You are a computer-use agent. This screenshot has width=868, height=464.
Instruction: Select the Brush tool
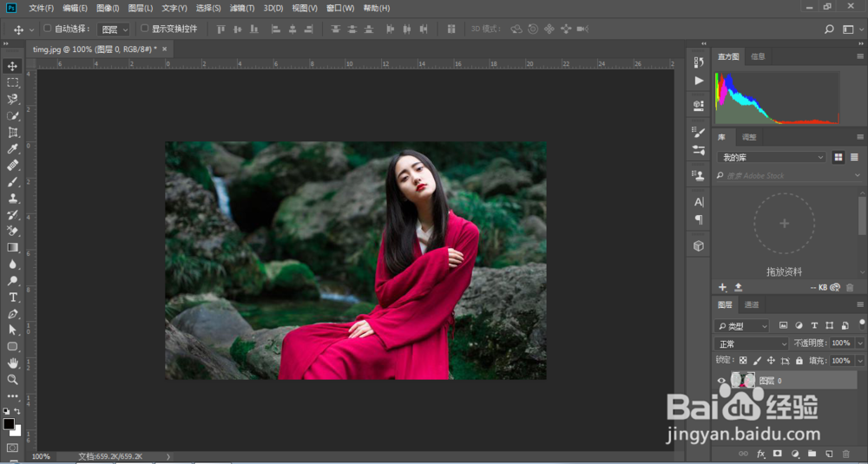(13, 182)
